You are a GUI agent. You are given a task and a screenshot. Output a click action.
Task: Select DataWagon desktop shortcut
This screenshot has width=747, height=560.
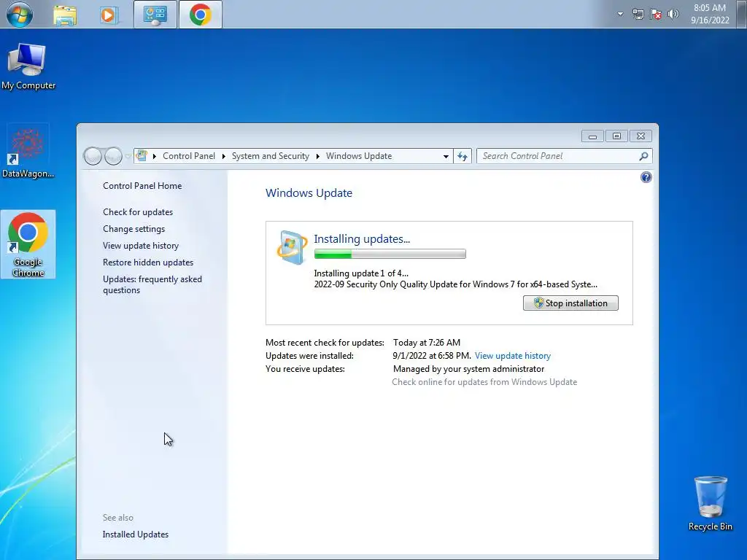(x=28, y=152)
